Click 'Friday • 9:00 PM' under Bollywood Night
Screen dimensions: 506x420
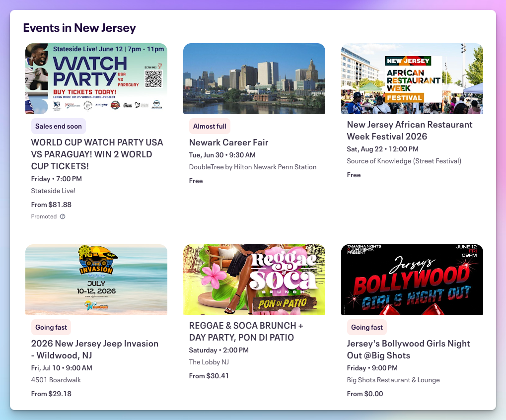(372, 368)
